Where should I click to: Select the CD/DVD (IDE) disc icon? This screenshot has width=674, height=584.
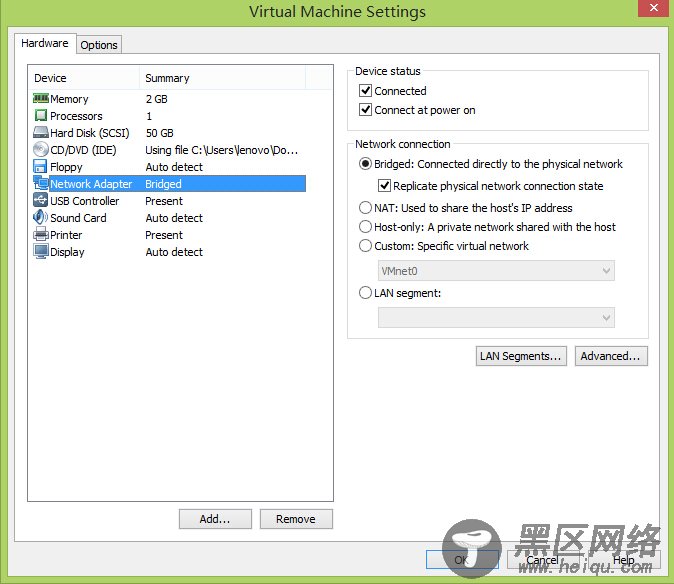[40, 150]
